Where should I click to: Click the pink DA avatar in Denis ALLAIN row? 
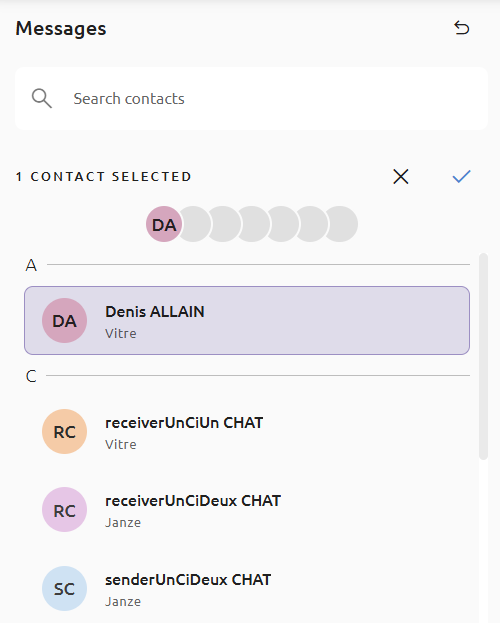pyautogui.click(x=64, y=321)
